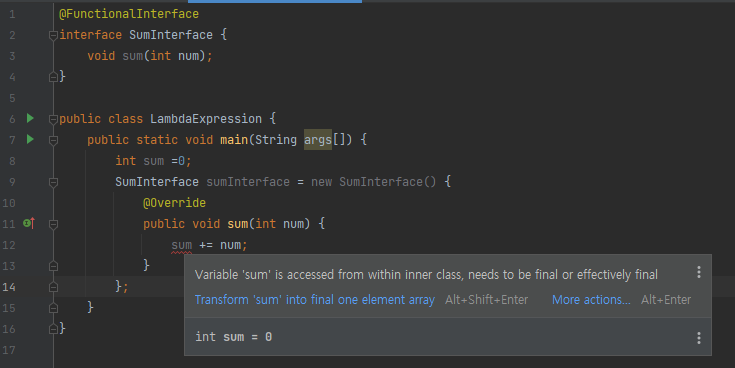Click the error message text in tooltip

426,274
